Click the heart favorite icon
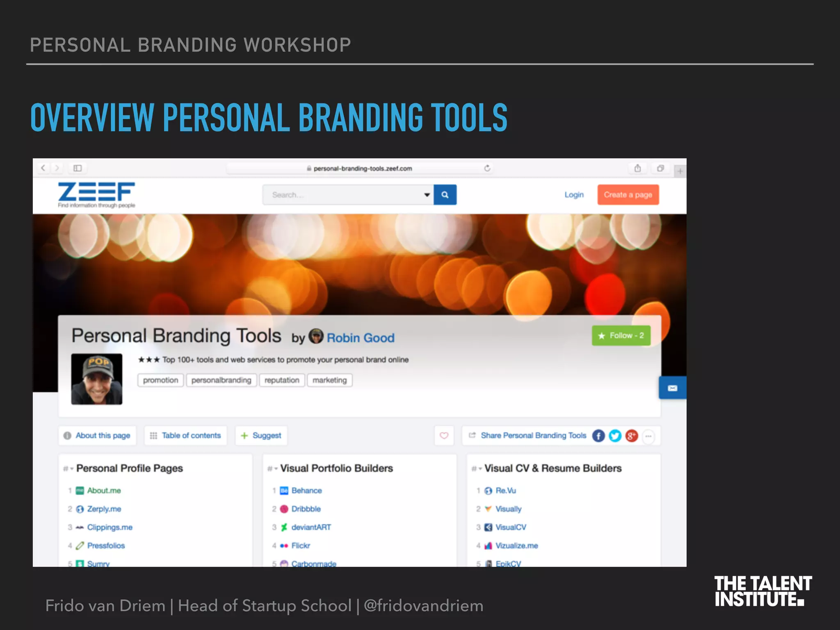Viewport: 840px width, 630px height. tap(444, 436)
